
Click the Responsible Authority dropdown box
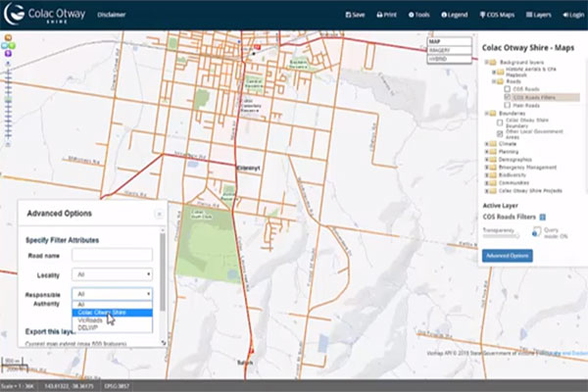tap(112, 294)
